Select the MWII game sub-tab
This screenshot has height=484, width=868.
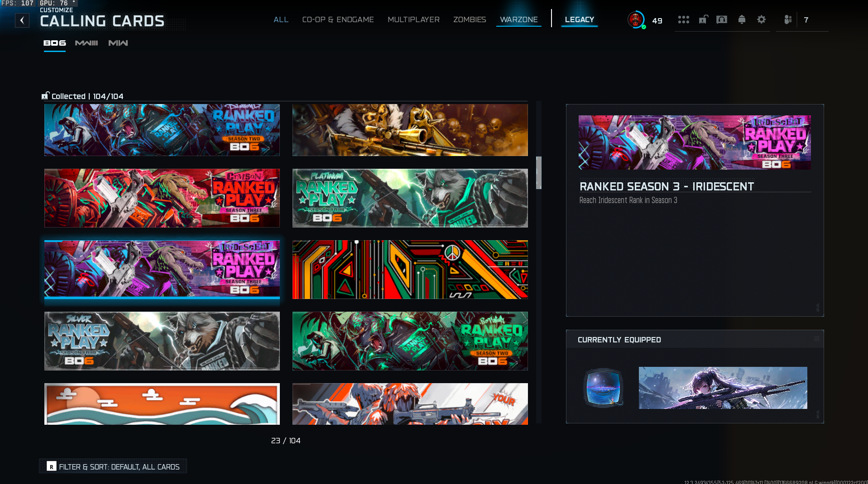point(118,43)
